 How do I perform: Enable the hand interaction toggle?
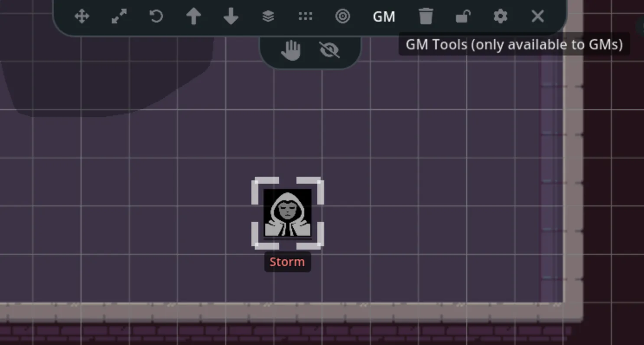point(291,49)
